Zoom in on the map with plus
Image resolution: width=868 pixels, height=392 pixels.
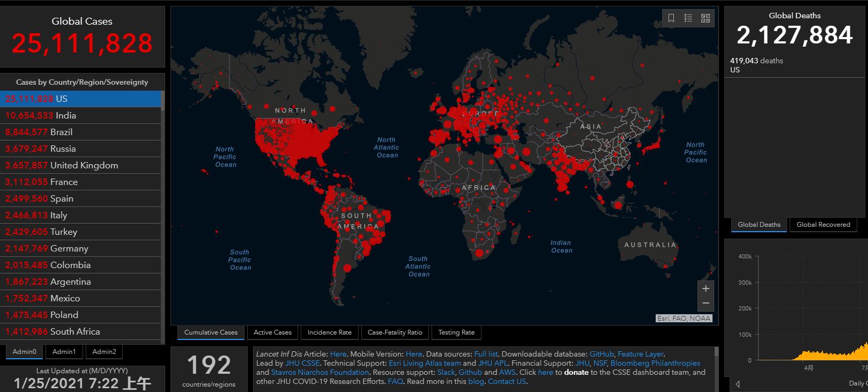click(x=706, y=289)
